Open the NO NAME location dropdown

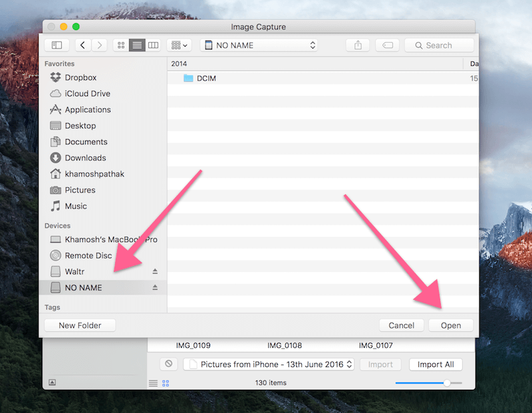click(259, 45)
